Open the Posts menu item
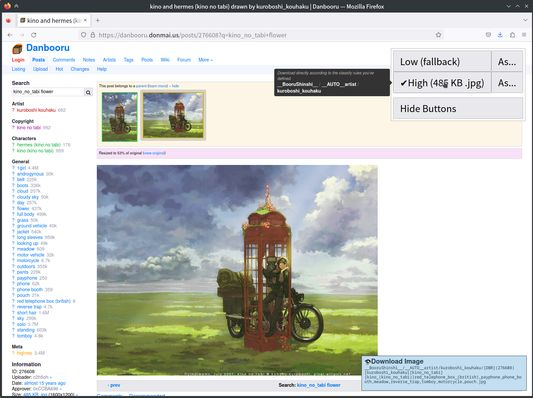 click(x=38, y=60)
